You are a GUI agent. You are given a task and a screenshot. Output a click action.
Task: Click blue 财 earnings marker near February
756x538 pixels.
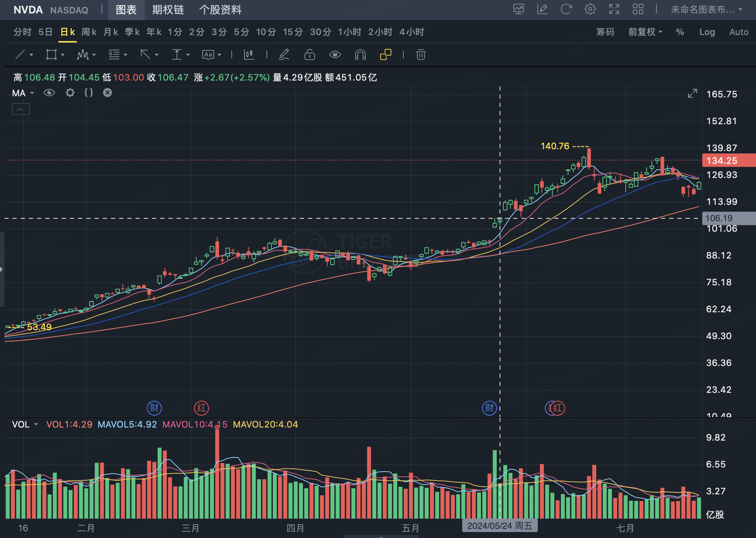click(154, 408)
